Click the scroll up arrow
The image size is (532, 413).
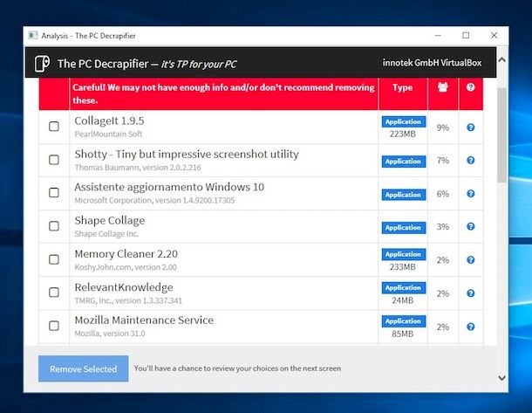502,59
